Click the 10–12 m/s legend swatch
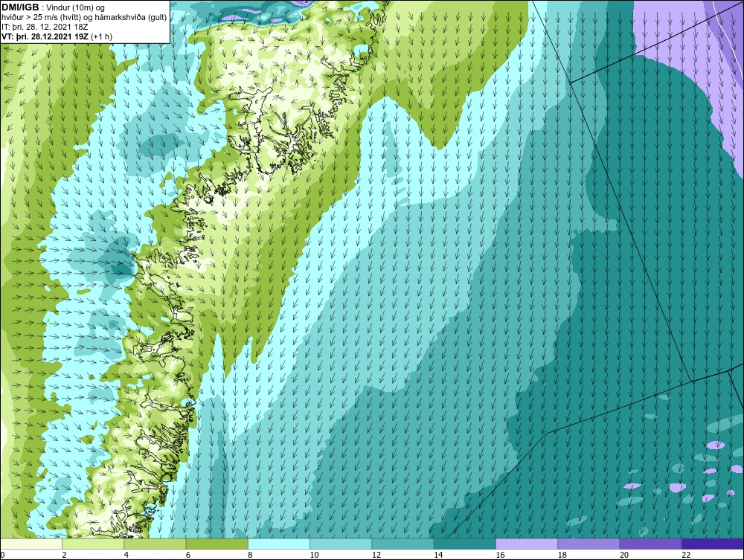Image resolution: width=744 pixels, height=560 pixels. click(341, 544)
